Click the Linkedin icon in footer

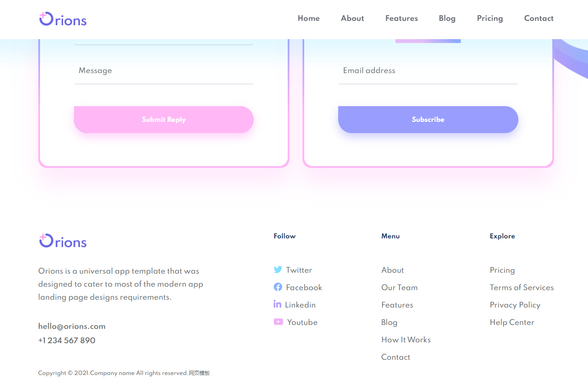(277, 304)
